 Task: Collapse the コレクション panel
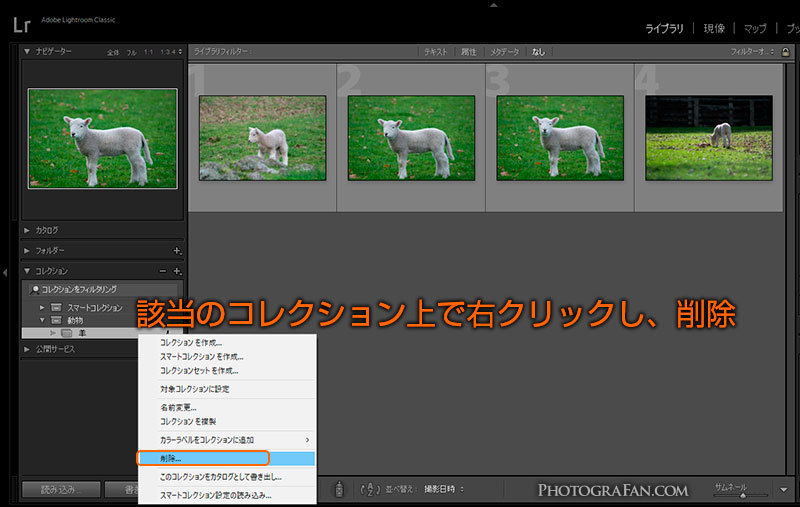(27, 271)
